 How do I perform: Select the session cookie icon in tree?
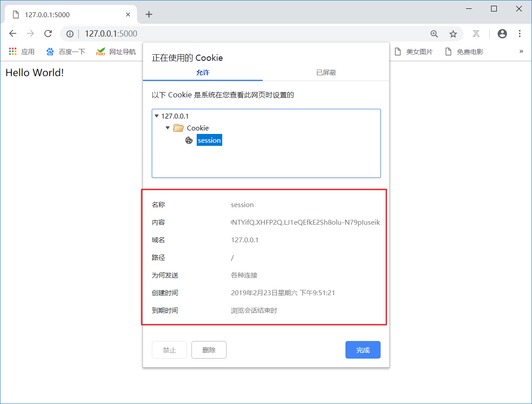pos(189,140)
